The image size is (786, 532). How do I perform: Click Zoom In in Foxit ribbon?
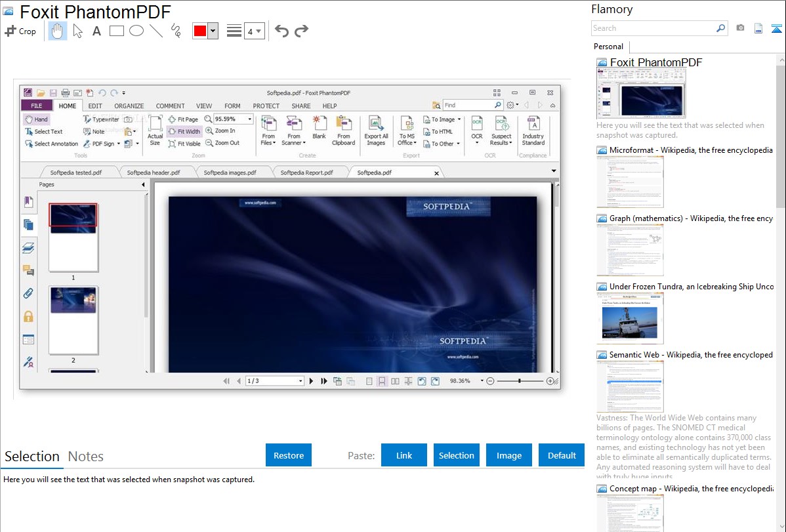click(220, 131)
